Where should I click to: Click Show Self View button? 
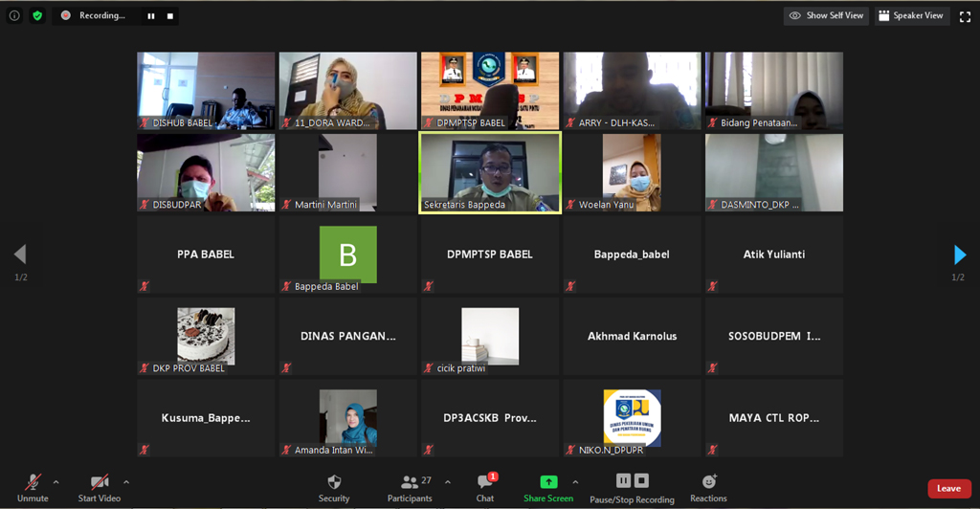(x=827, y=16)
